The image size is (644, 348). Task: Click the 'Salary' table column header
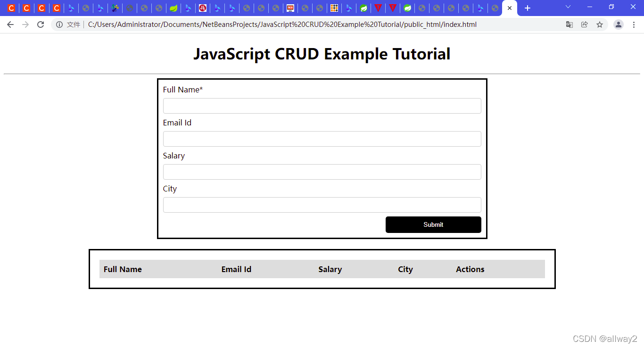point(330,269)
